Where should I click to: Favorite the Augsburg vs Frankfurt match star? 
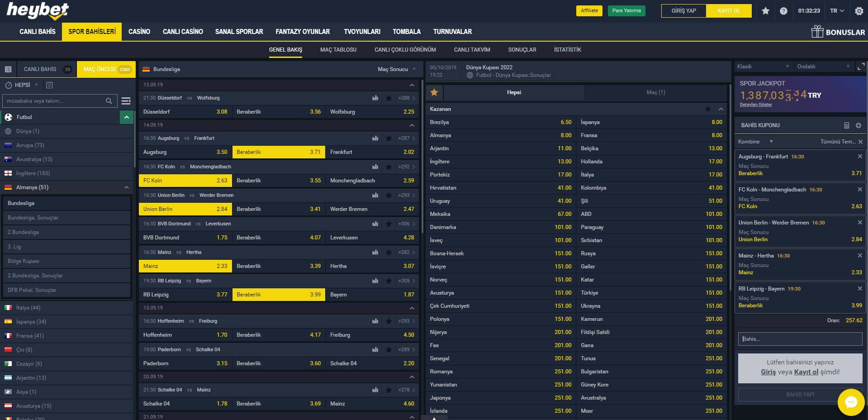coord(389,138)
